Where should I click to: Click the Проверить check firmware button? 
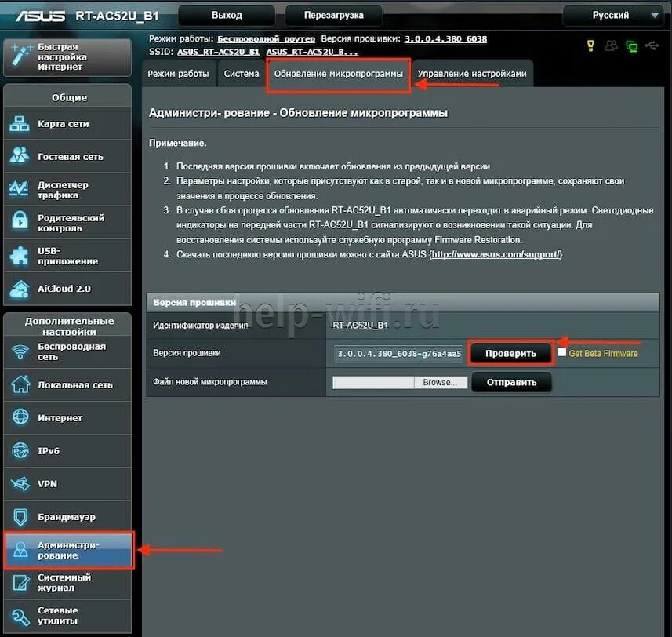coord(510,353)
